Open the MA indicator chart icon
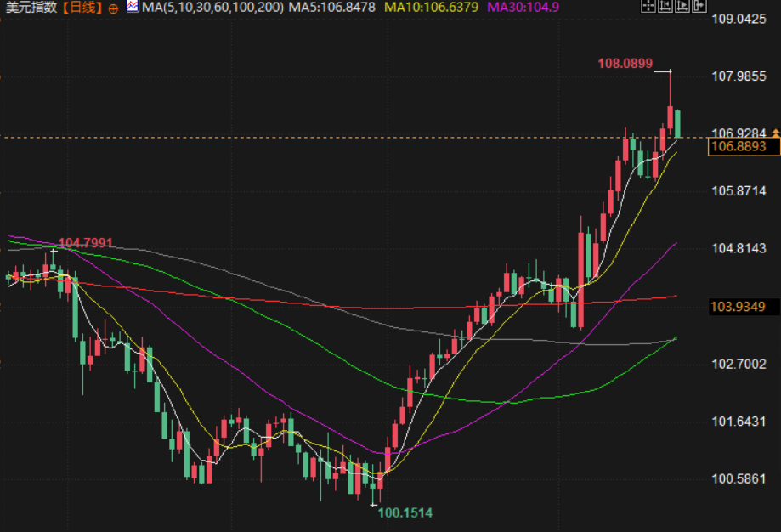 133,7
